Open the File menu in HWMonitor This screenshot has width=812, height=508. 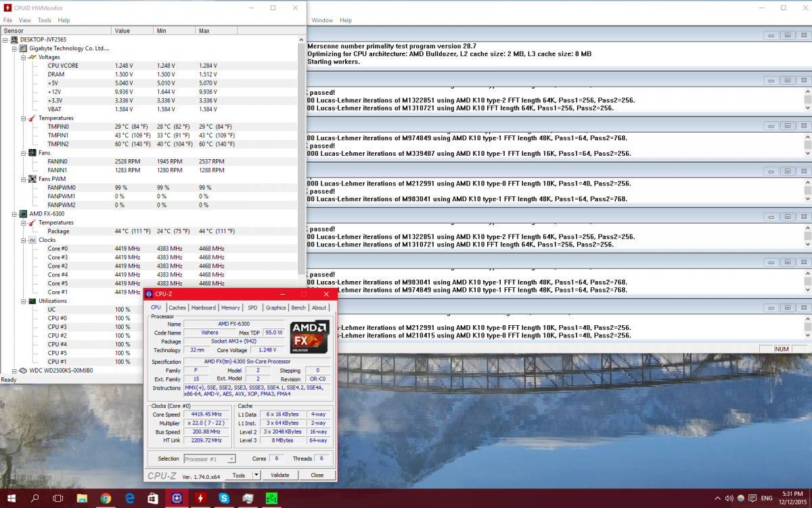pyautogui.click(x=7, y=20)
